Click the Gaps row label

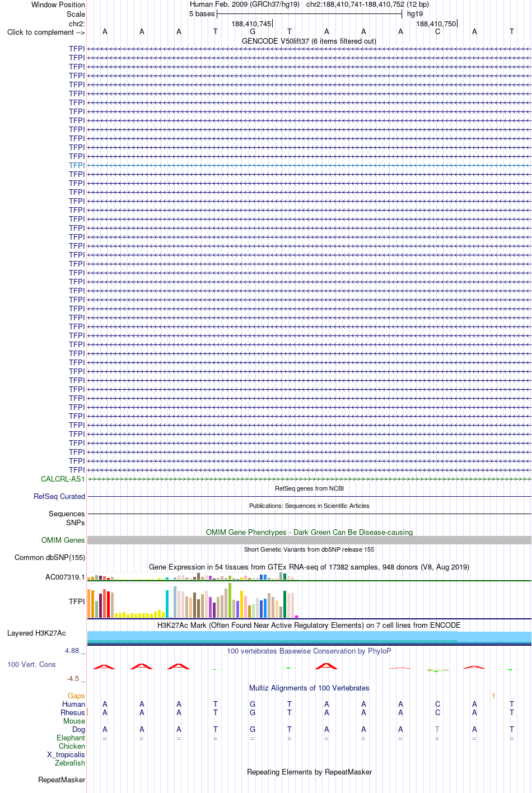click(x=76, y=696)
